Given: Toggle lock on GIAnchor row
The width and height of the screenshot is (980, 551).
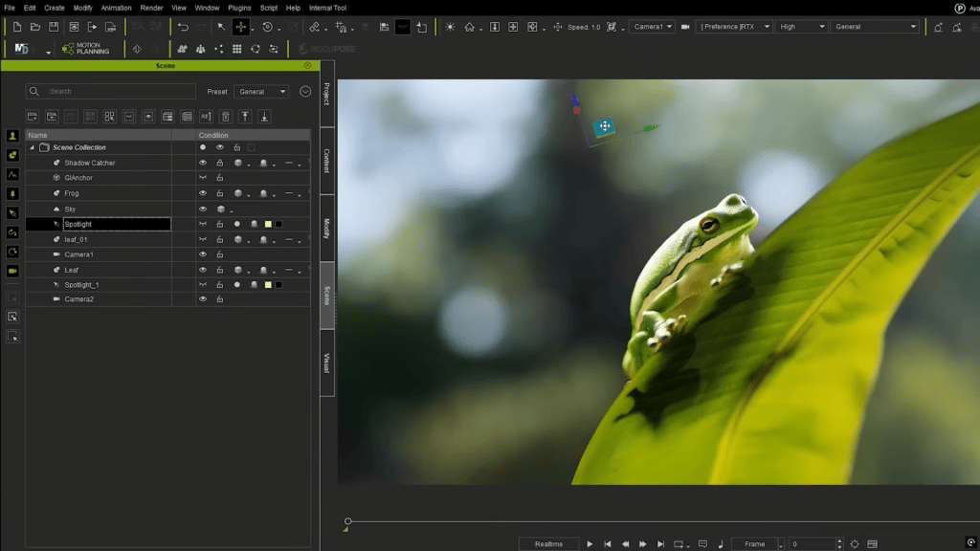Looking at the screenshot, I should click(220, 177).
